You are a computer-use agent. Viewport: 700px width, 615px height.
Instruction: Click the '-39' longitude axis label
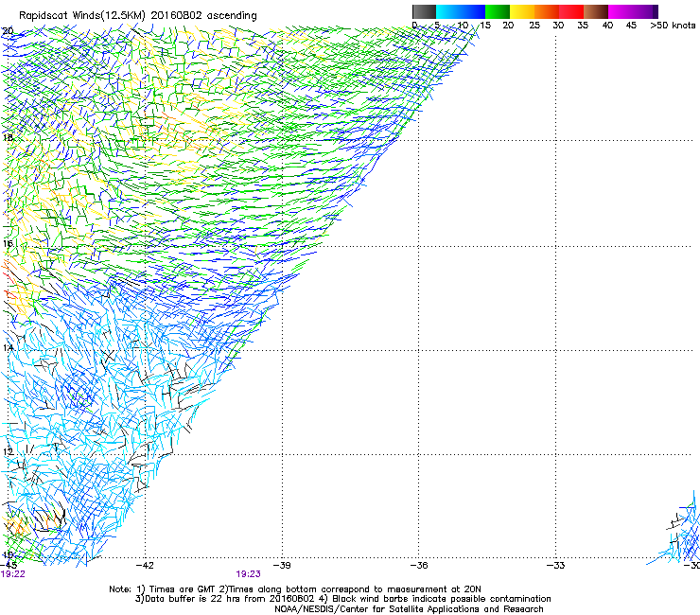tap(282, 566)
